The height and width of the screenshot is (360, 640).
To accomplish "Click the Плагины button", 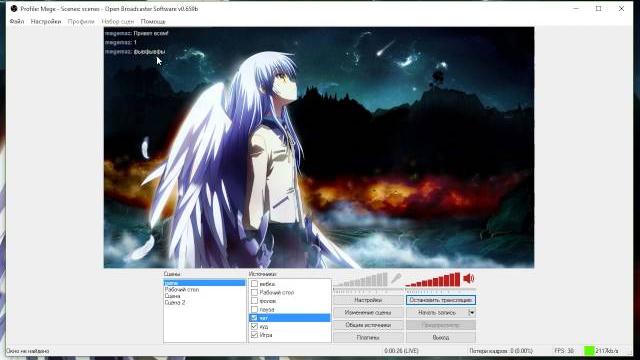I will pos(368,338).
